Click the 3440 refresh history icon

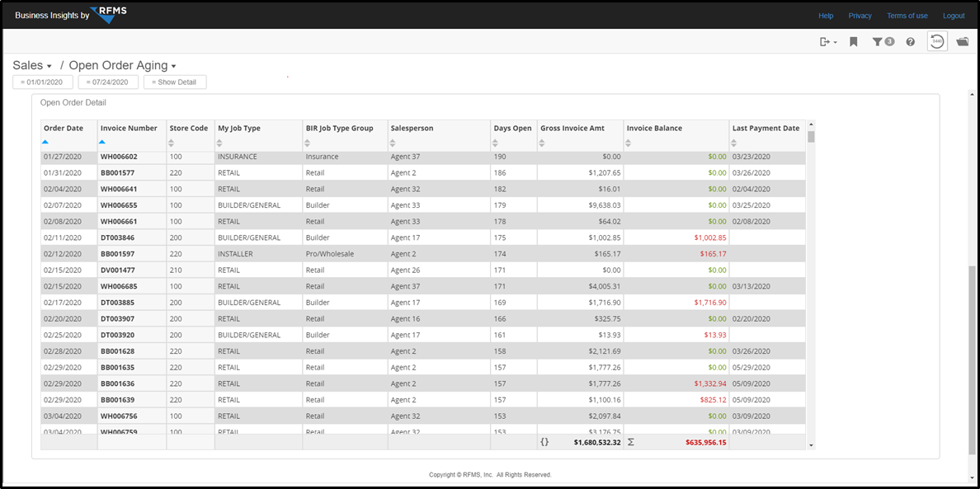[937, 41]
